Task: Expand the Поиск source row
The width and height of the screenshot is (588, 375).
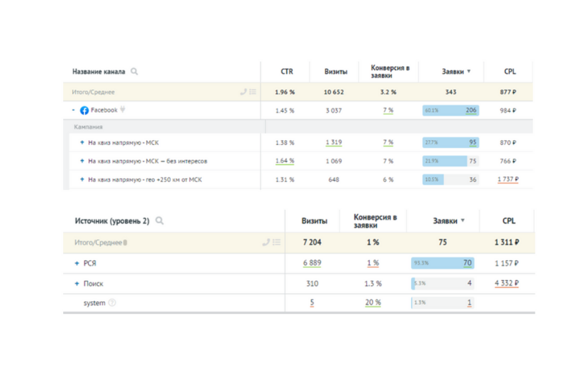Action: (x=77, y=284)
